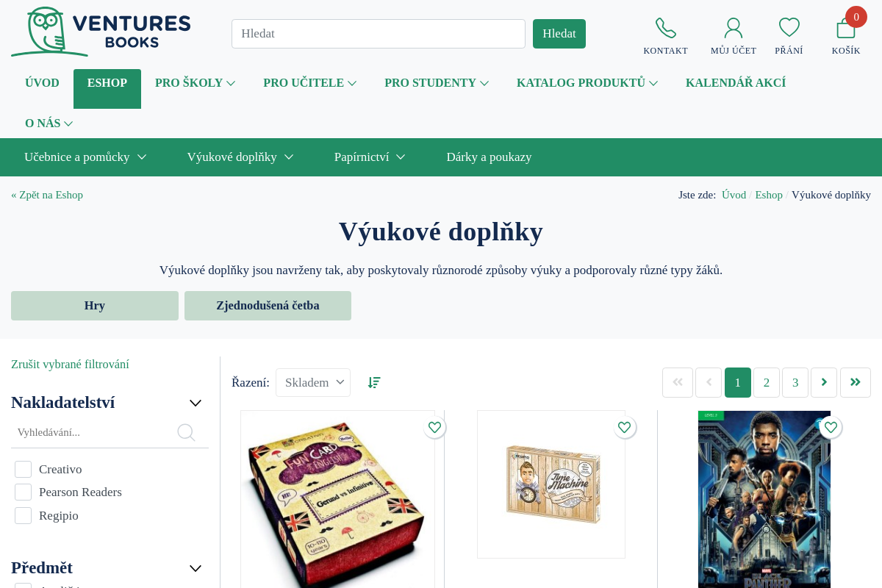Check the Regipio publisher checkbox
The image size is (882, 588).
point(23,515)
